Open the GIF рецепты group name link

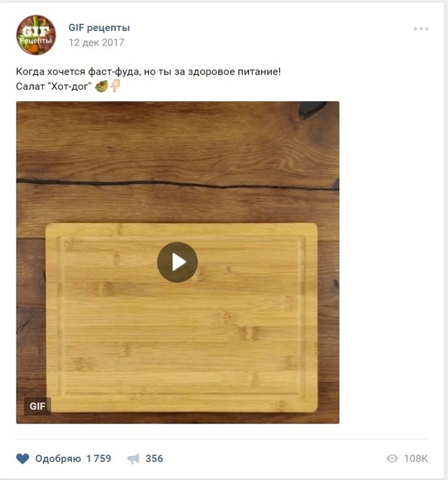pos(99,28)
